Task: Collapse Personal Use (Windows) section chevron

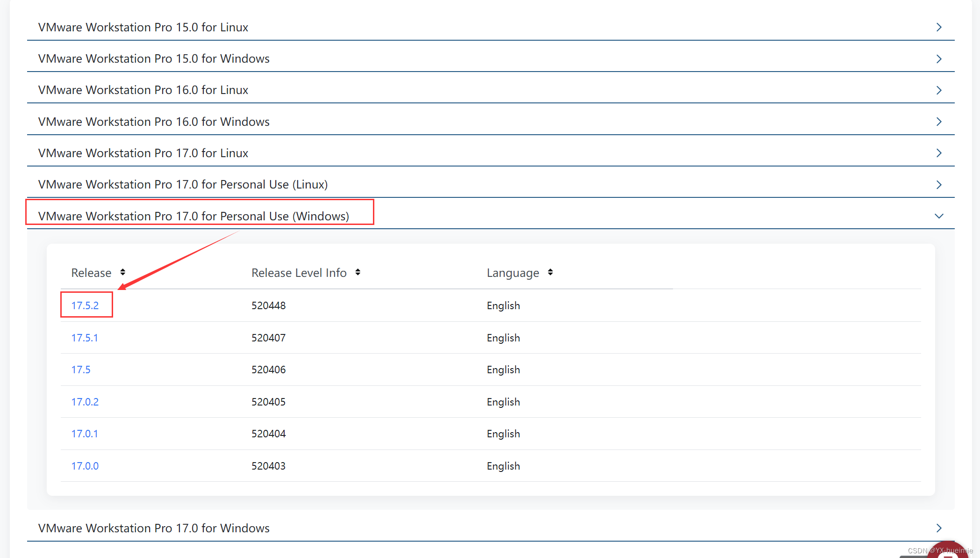Action: pyautogui.click(x=939, y=216)
